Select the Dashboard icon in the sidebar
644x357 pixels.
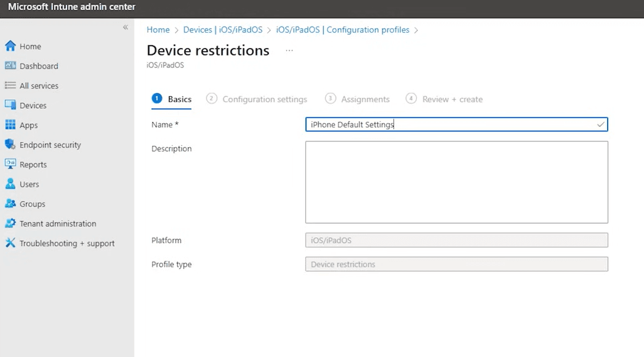coord(38,66)
